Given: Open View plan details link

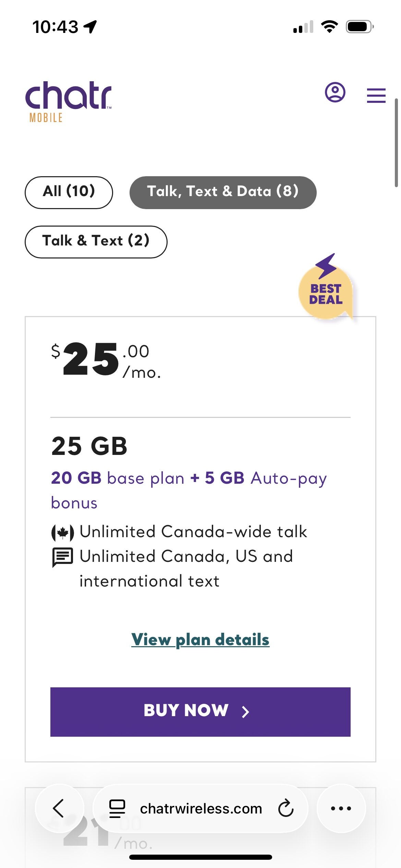Looking at the screenshot, I should pos(200,640).
